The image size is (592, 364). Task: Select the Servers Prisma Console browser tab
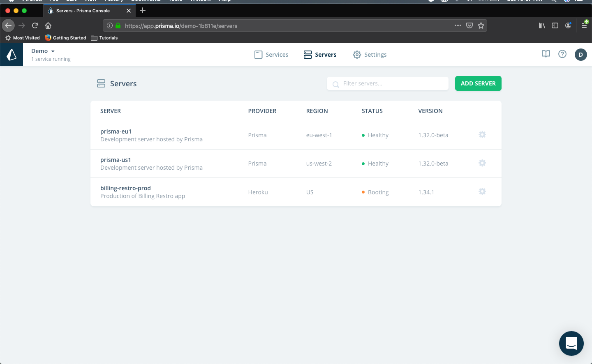[x=88, y=11]
